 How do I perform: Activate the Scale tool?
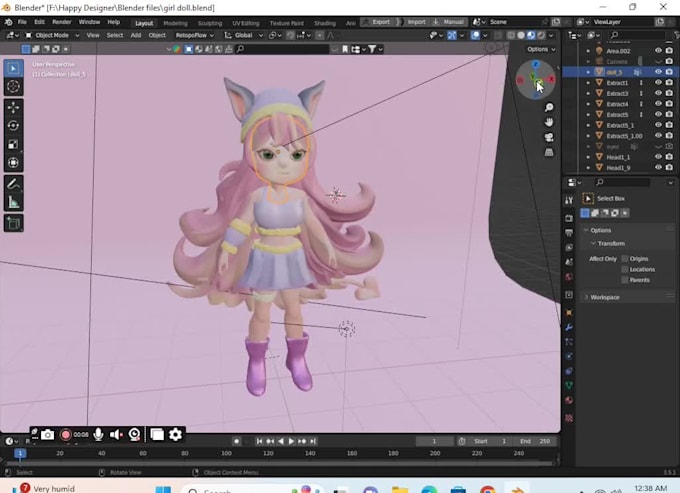coord(13,144)
